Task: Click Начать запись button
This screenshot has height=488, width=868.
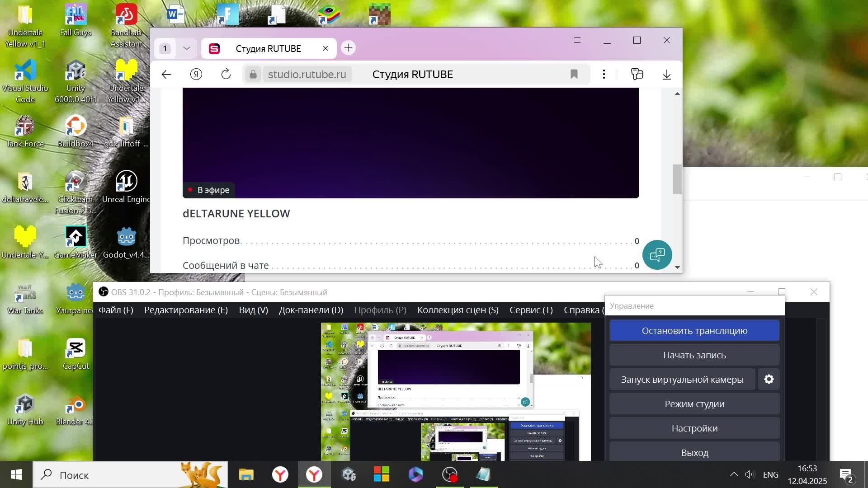Action: click(694, 355)
